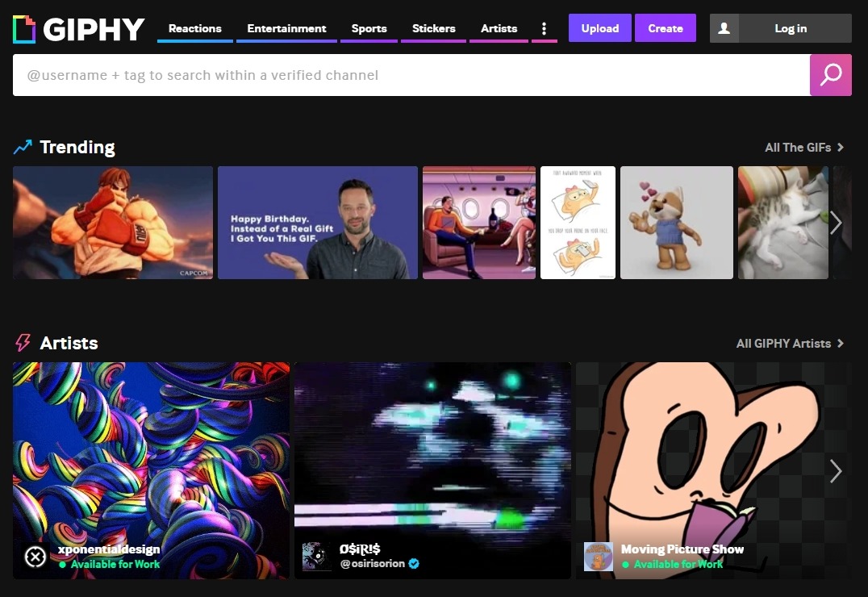Click the Artists lightning bolt icon

23,343
